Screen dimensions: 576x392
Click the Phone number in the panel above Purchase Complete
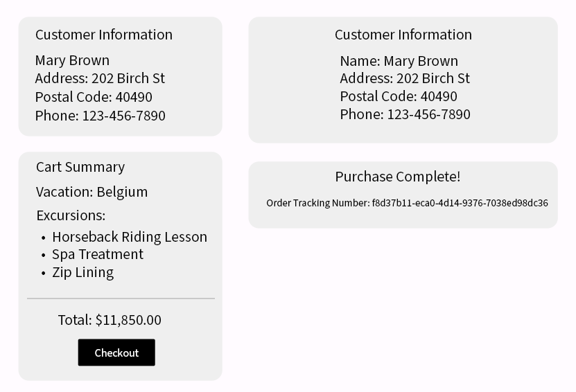click(x=405, y=114)
